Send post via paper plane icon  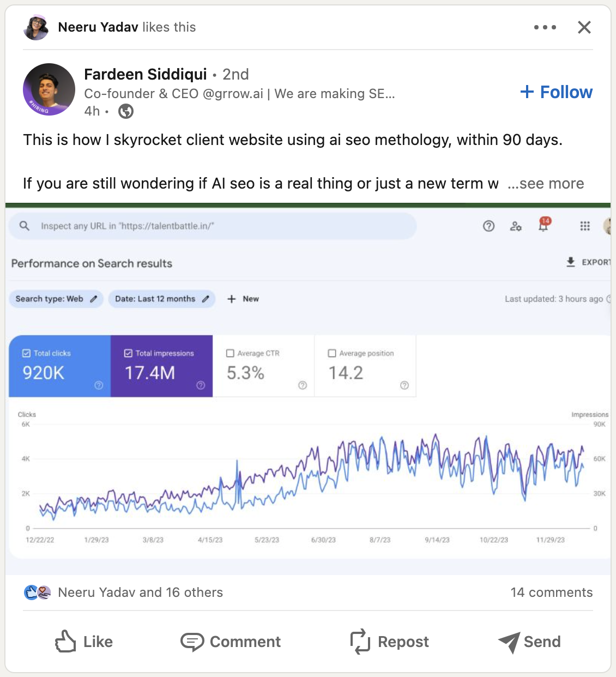pyautogui.click(x=509, y=642)
